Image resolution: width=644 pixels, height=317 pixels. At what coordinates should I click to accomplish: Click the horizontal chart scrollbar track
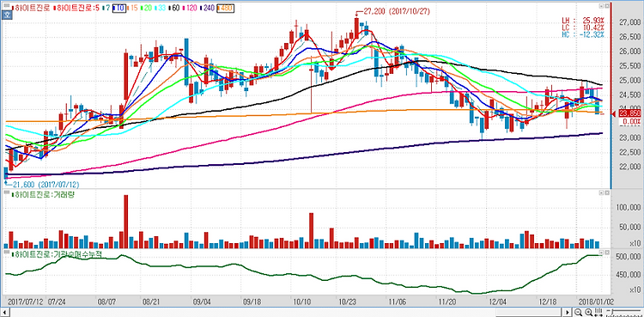tap(286, 313)
